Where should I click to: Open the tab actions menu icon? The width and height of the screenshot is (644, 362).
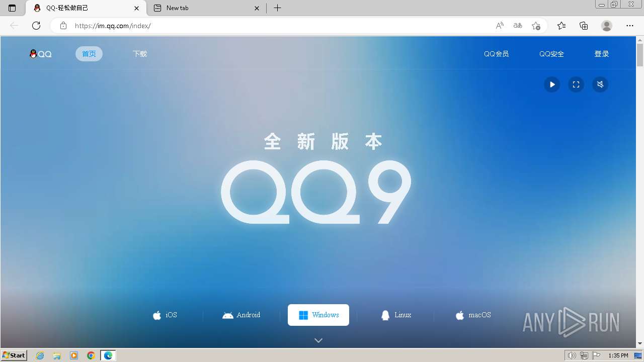[12, 8]
